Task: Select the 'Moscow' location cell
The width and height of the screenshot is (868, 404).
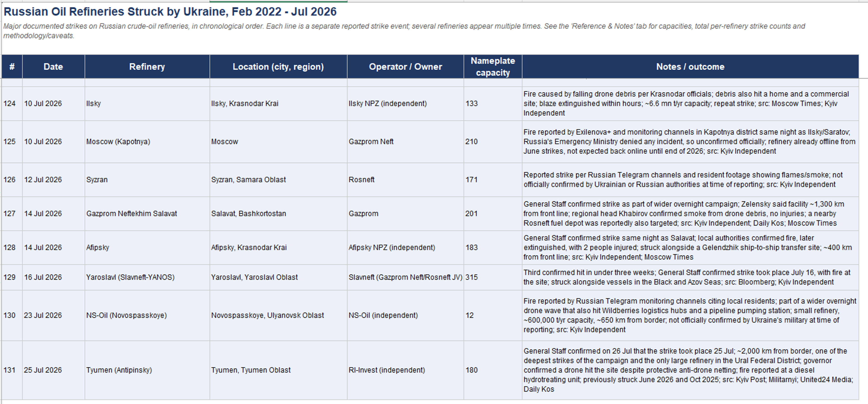Action: tap(278, 142)
